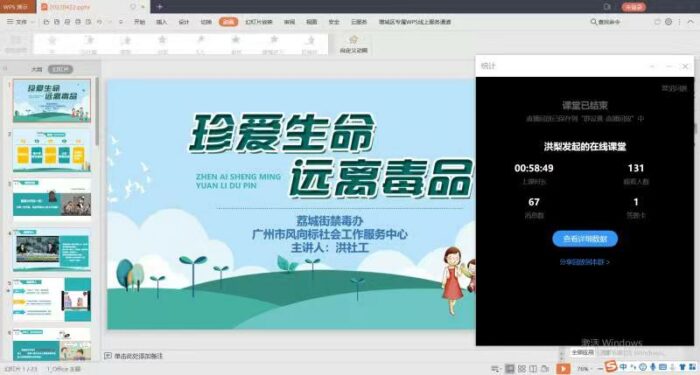The image size is (700, 375).
Task: Click the 67 messages count value
Action: pyautogui.click(x=534, y=202)
